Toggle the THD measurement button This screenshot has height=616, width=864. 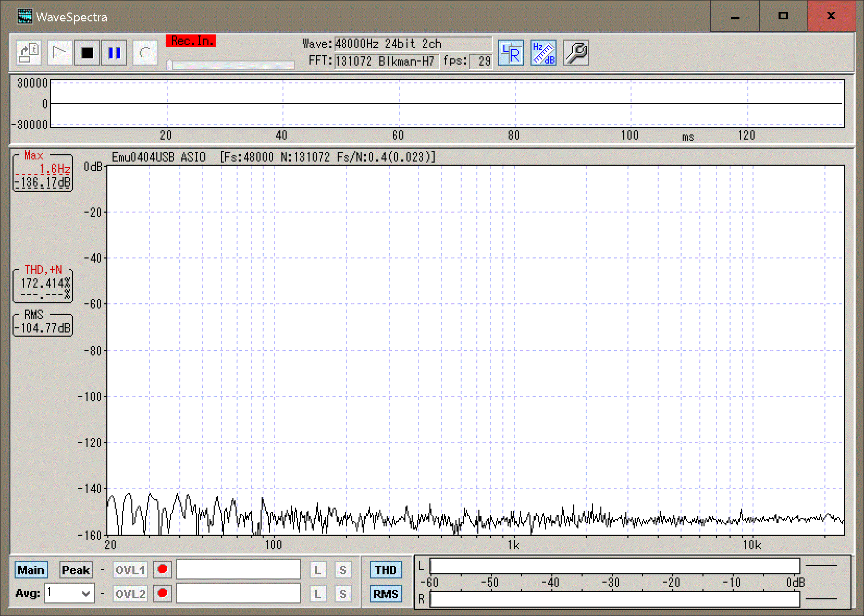[386, 570]
